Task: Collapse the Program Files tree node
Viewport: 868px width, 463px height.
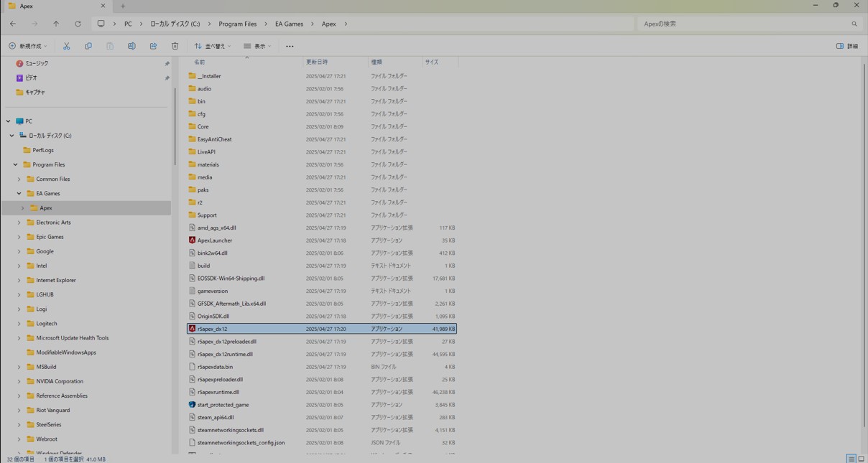Action: (x=15, y=164)
